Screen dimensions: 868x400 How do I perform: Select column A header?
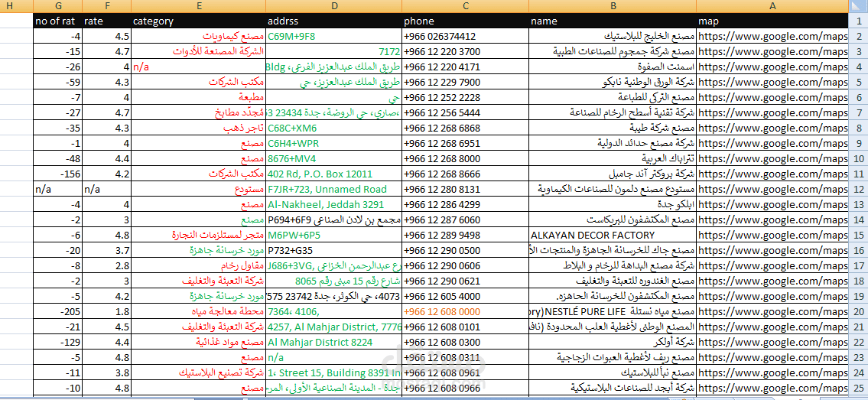[x=772, y=7]
